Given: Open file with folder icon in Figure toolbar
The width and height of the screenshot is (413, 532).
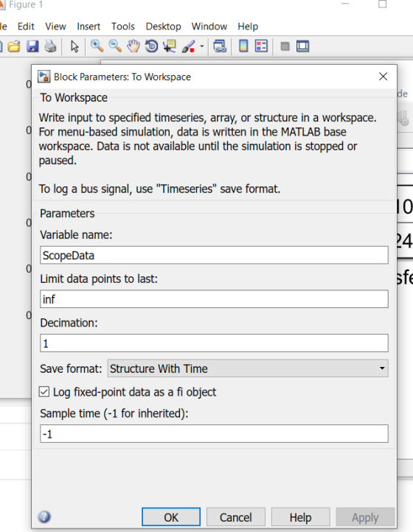Looking at the screenshot, I should (x=14, y=46).
